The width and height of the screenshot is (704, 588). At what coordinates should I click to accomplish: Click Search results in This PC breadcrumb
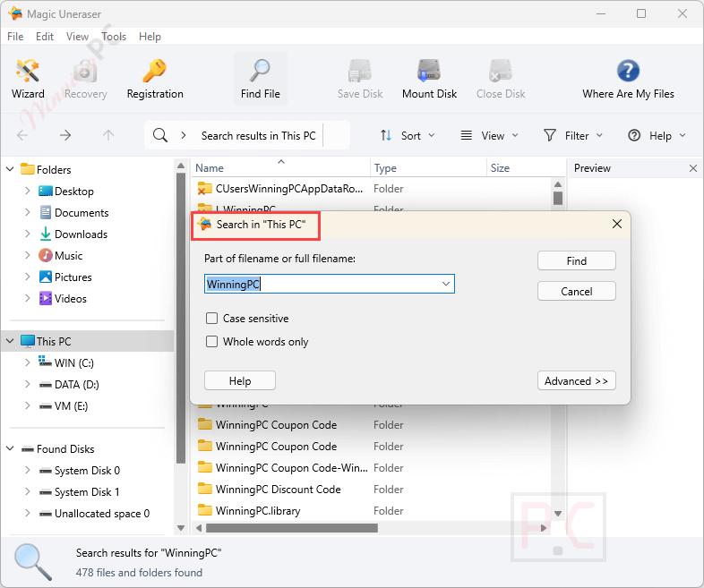[x=258, y=135]
